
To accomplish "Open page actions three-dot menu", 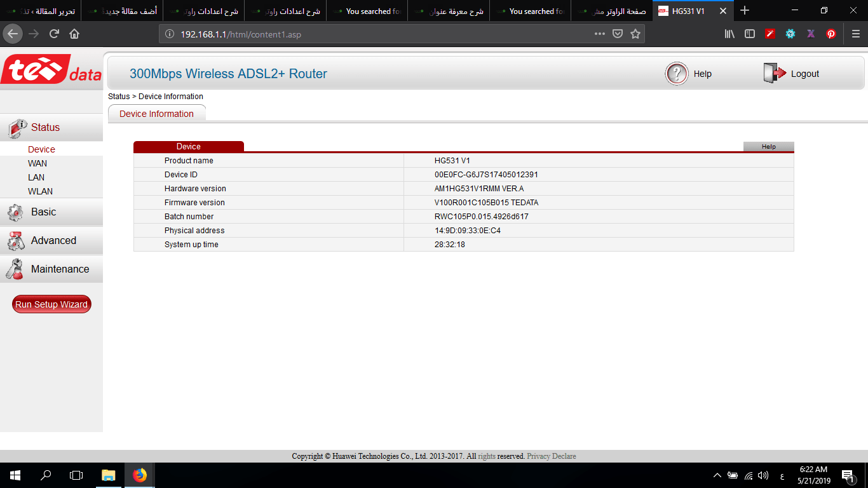I will click(x=599, y=34).
